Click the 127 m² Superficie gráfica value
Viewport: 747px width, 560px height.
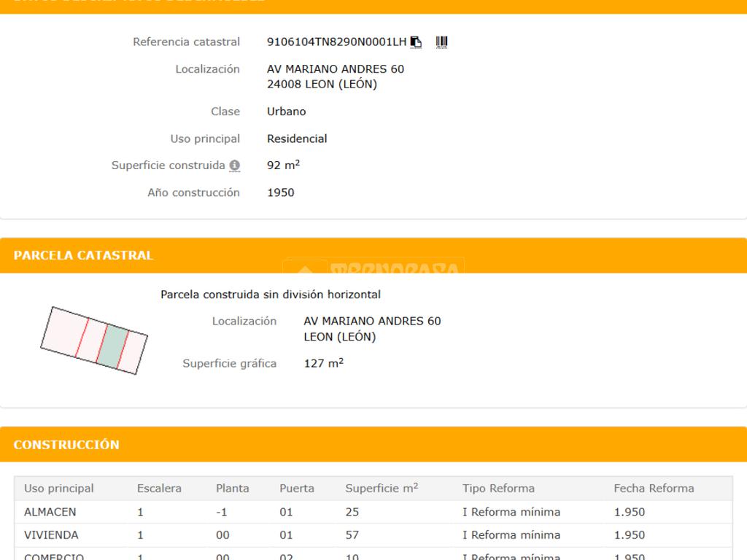[x=323, y=363]
